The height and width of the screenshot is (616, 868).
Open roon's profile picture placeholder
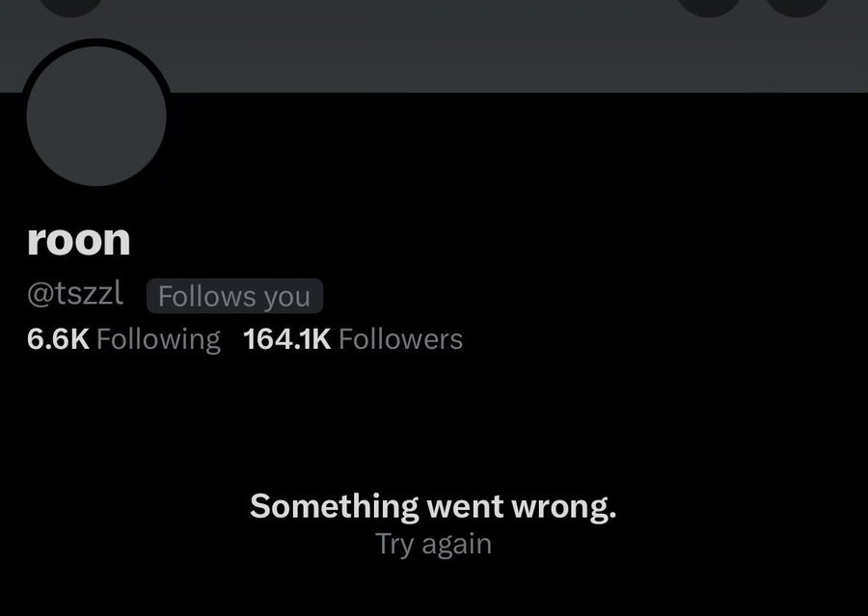pyautogui.click(x=96, y=116)
